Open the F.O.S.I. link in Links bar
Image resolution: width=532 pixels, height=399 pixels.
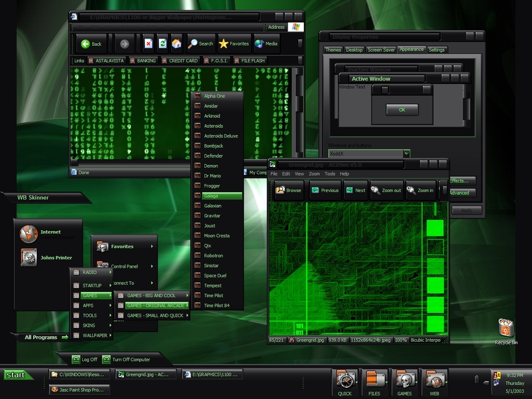[x=216, y=60]
